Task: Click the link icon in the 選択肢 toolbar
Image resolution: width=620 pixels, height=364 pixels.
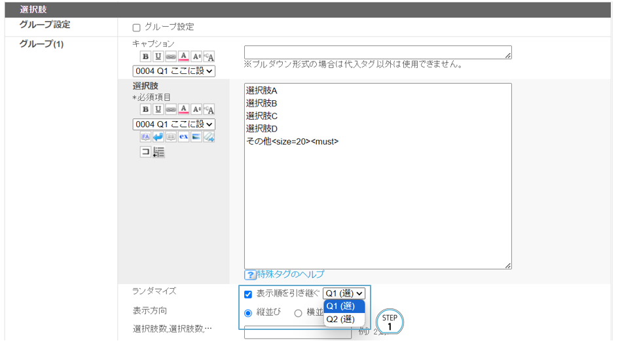Action: 171,109
